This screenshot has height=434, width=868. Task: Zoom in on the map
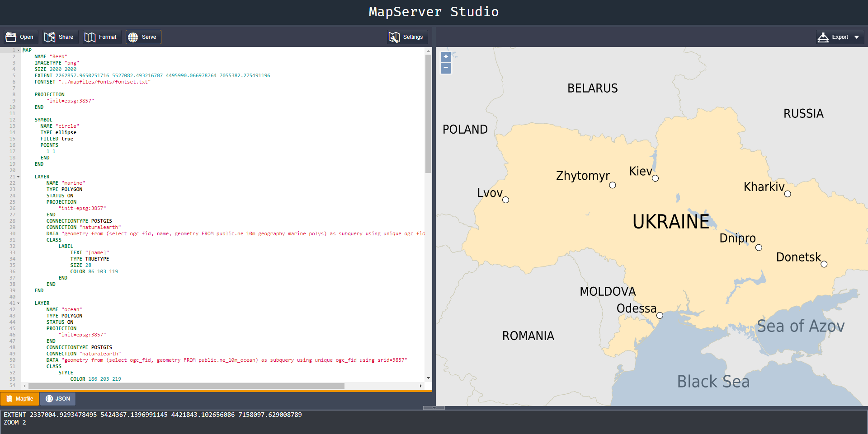click(446, 57)
